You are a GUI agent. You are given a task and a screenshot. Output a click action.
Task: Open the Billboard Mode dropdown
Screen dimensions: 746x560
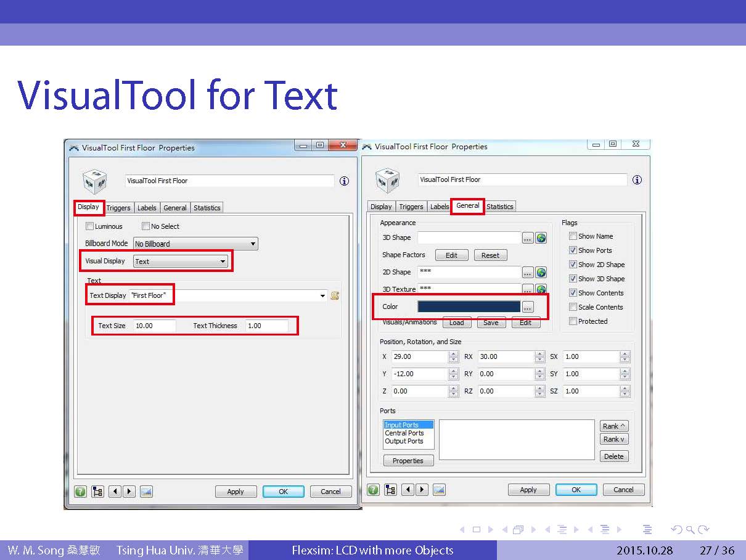coord(195,244)
